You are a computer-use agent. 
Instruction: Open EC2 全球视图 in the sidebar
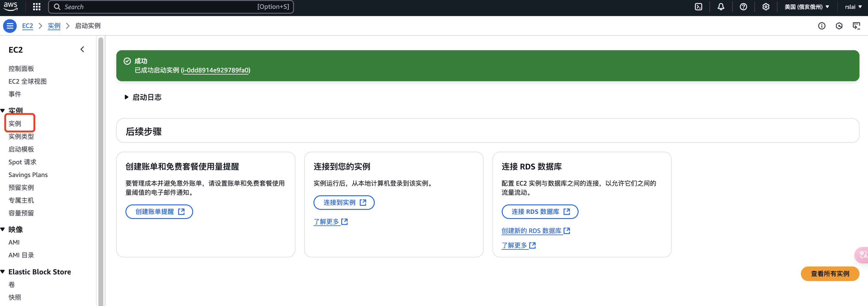click(x=28, y=81)
